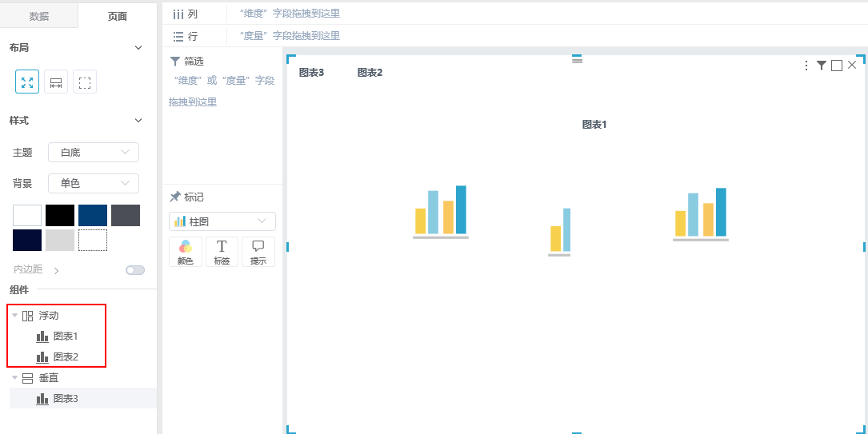Select 图表2 in the component tree
Image resolution: width=868 pixels, height=434 pixels.
pyautogui.click(x=66, y=357)
